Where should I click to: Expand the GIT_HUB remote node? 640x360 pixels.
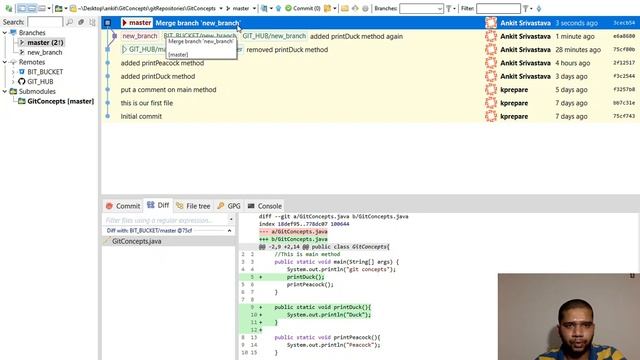pyautogui.click(x=13, y=82)
